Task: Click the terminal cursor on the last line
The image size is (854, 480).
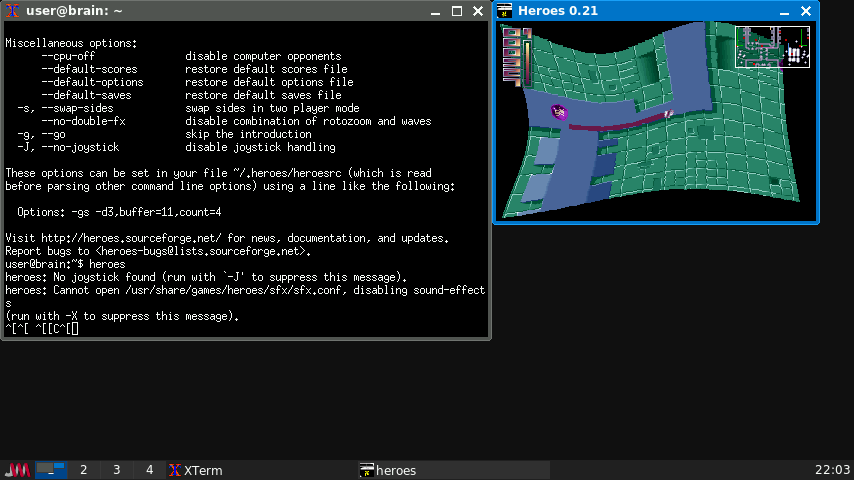Action: tap(74, 328)
